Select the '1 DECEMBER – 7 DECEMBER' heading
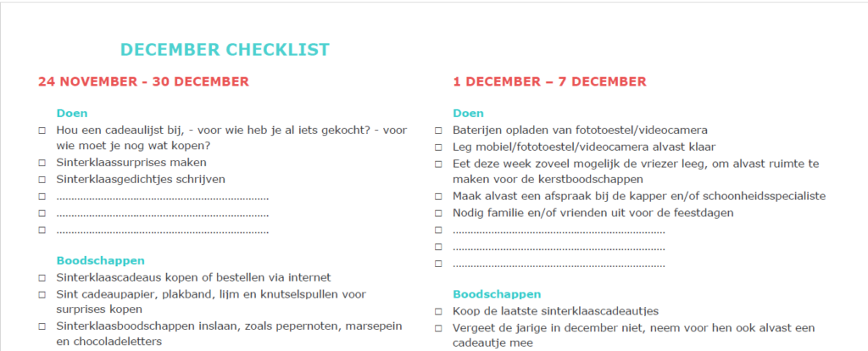This screenshot has width=868, height=351. pos(549,81)
